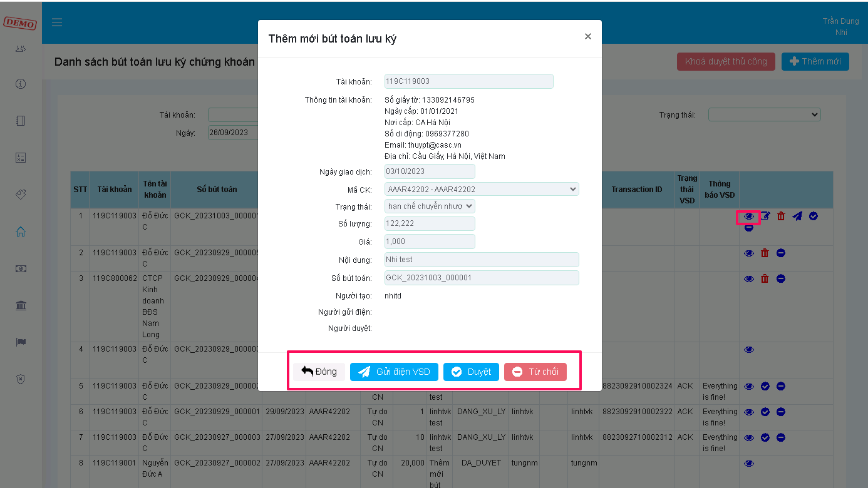This screenshot has height=488, width=868.
Task: Click the Transaction ID column header
Action: click(636, 190)
